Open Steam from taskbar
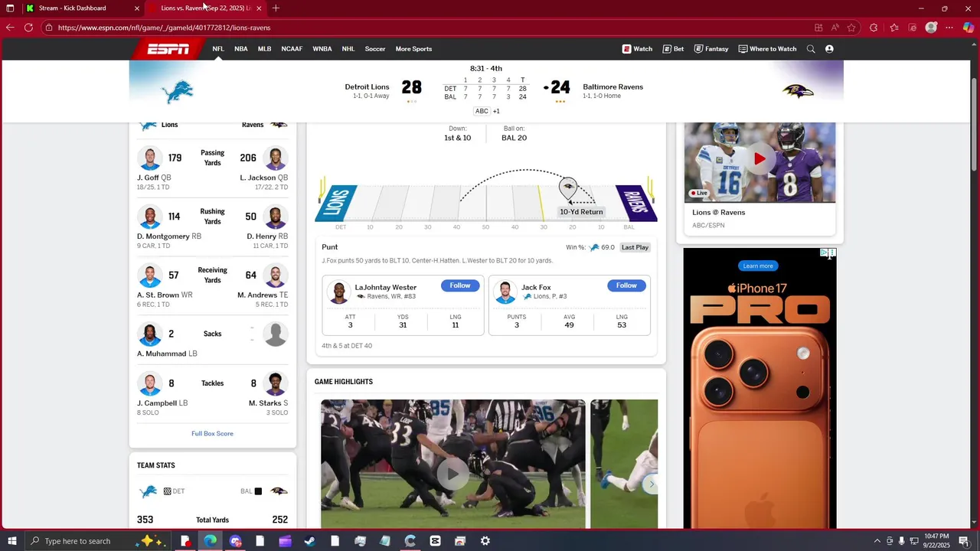The height and width of the screenshot is (551, 980). (x=309, y=541)
